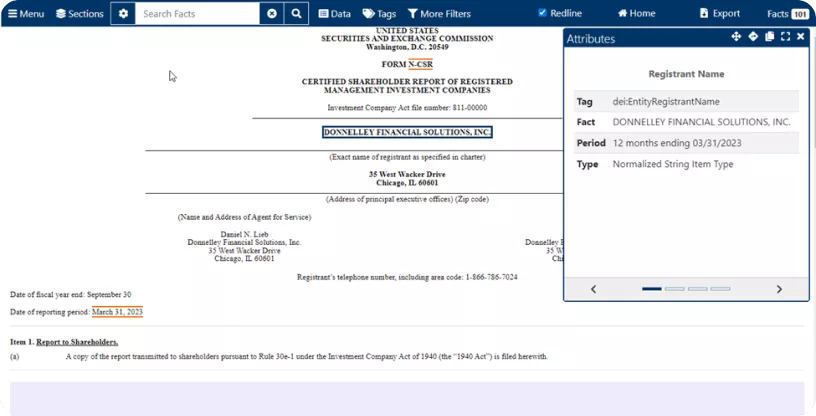Click the DONNELLEY FINANCIAL SOLUTIONS, INC. tagged fact
This screenshot has height=416, width=816.
click(x=407, y=132)
